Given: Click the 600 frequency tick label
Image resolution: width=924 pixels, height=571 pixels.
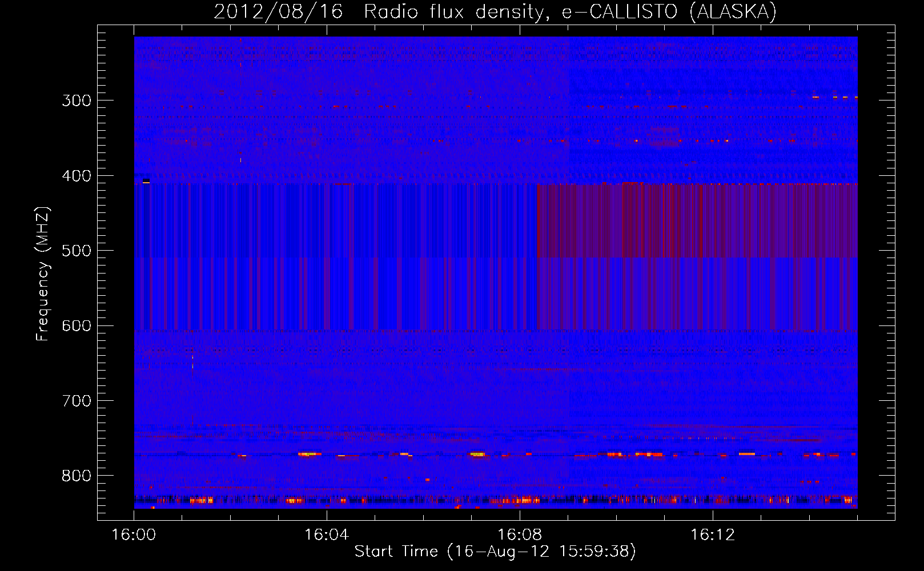Looking at the screenshot, I should pyautogui.click(x=77, y=325).
